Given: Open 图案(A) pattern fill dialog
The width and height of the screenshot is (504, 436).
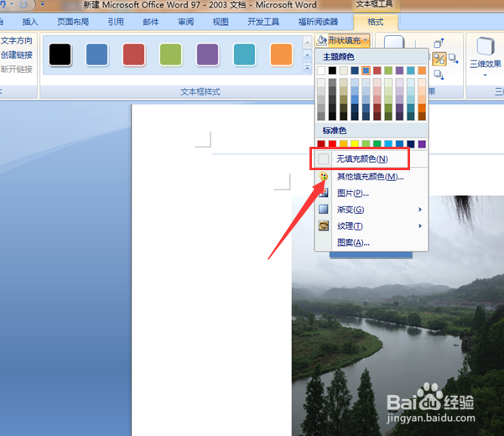Looking at the screenshot, I should point(372,242).
